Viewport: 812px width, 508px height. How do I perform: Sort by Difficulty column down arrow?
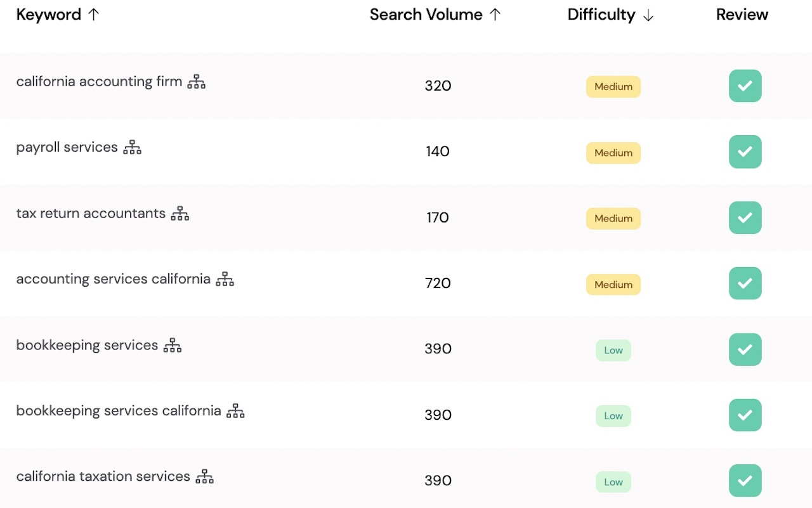click(x=648, y=15)
